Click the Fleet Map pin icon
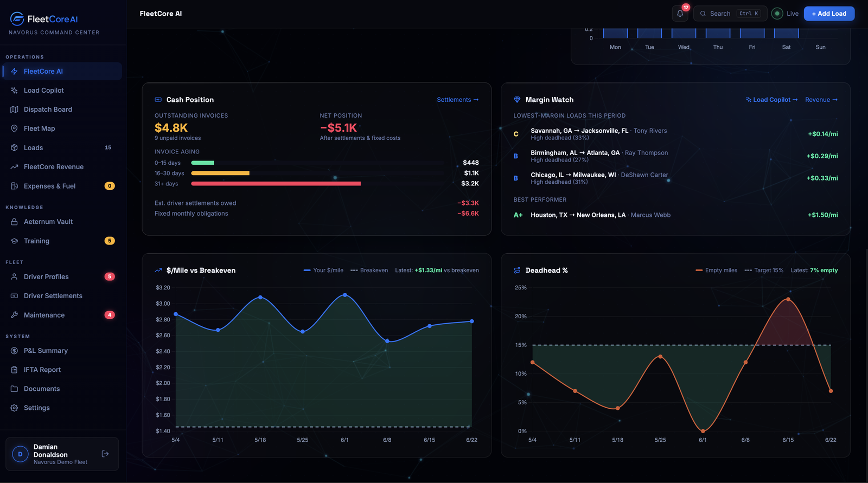 (14, 128)
